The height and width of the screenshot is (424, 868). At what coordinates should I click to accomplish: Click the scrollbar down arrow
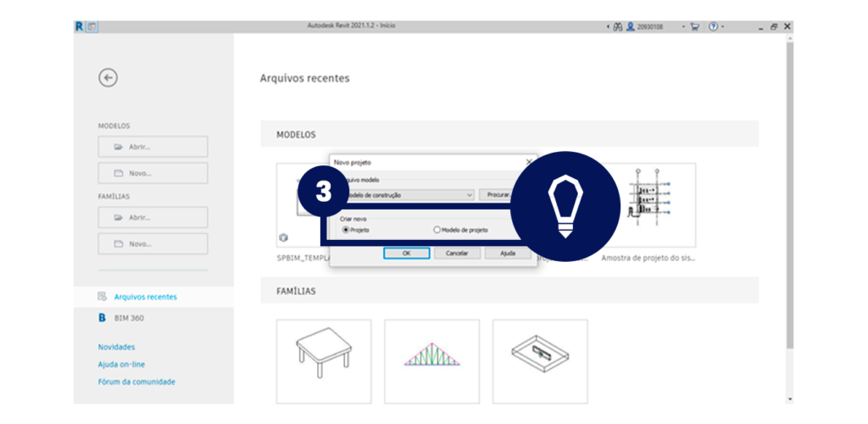[790, 399]
